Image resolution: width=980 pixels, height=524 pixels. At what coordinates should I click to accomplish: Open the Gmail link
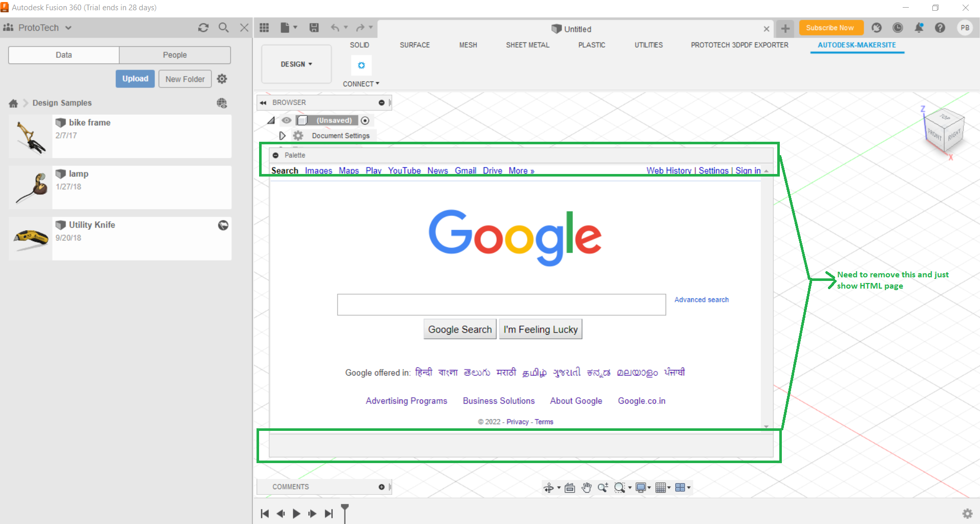[465, 171]
